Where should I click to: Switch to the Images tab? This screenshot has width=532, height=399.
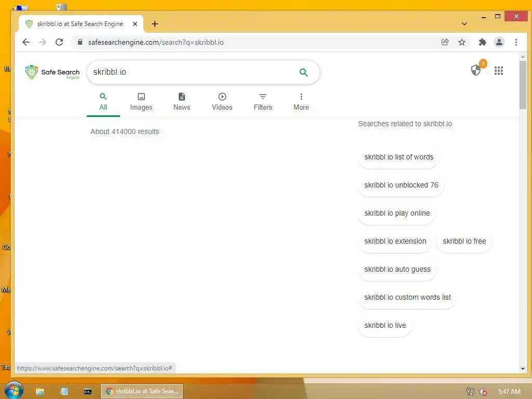click(141, 102)
